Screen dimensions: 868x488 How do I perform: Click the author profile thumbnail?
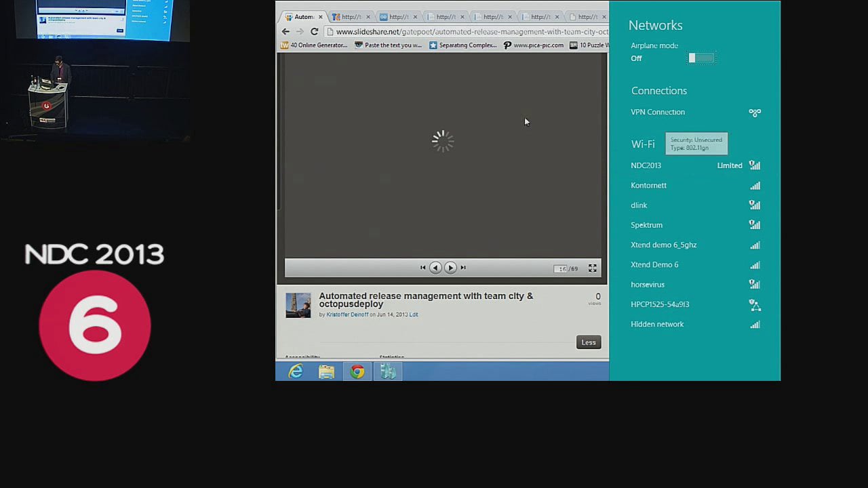click(x=298, y=306)
